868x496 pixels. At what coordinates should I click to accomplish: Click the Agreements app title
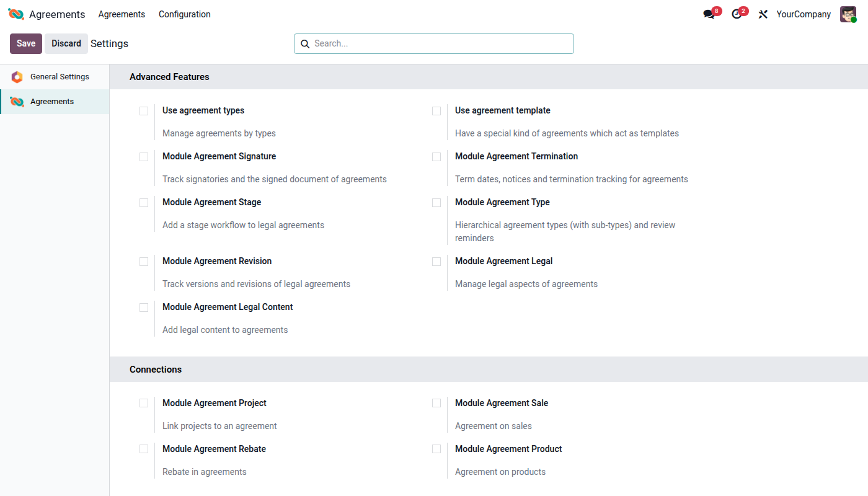coord(57,14)
